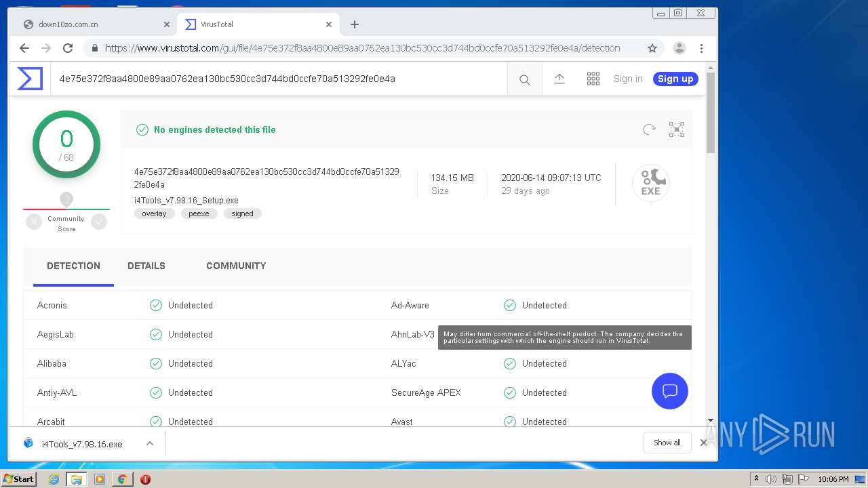Click the hash search input field
This screenshot has width=868, height=488.
point(278,79)
